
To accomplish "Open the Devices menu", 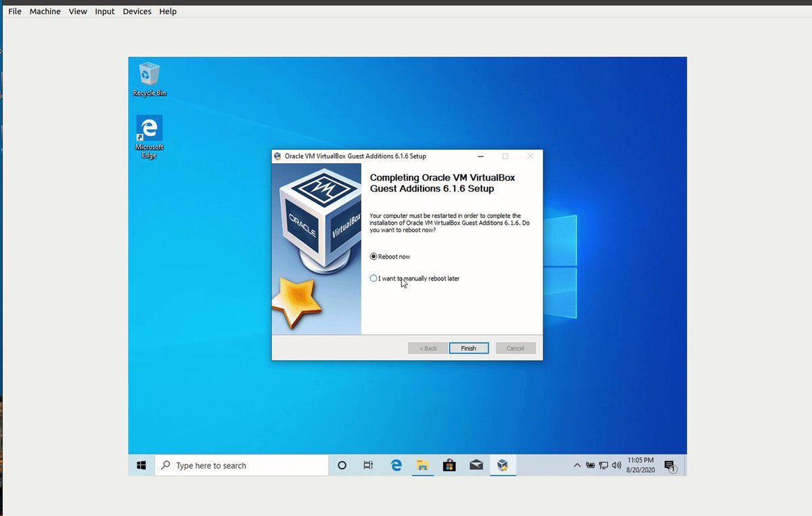I will pos(137,12).
